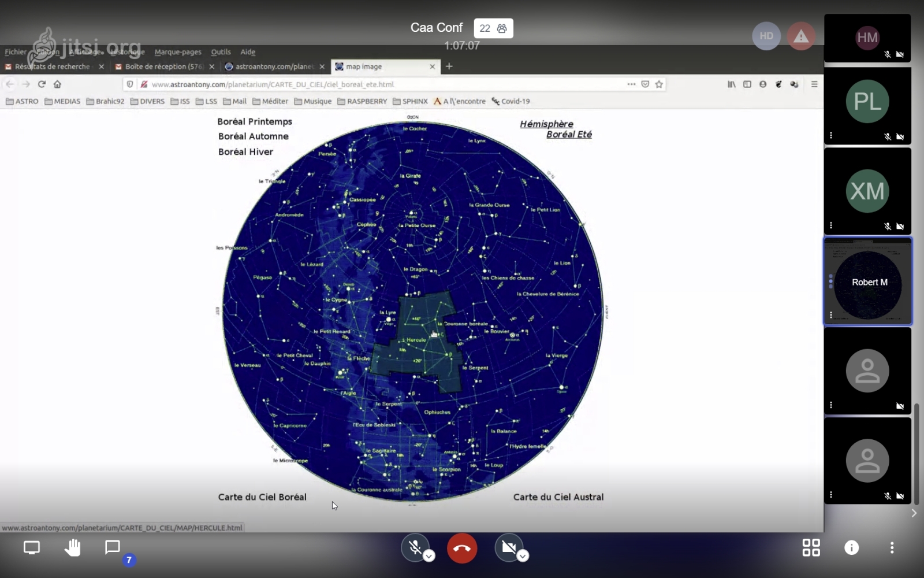Click the HD video quality badge
The image size is (924, 578).
click(x=766, y=36)
